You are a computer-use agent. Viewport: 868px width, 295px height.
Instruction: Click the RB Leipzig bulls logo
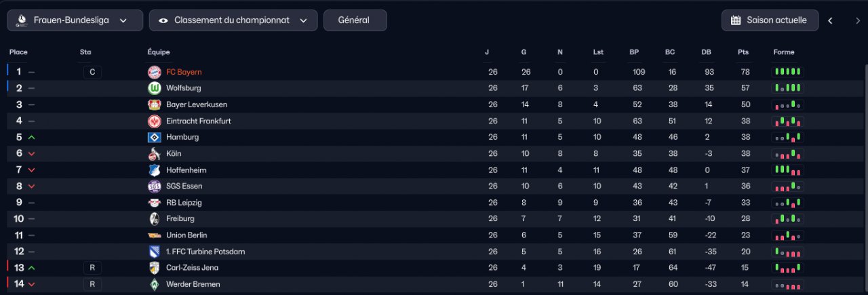pyautogui.click(x=154, y=202)
